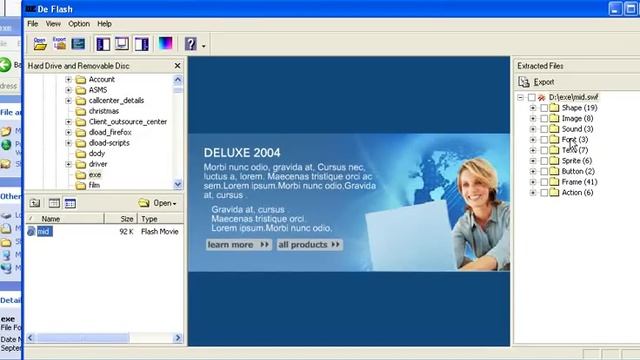Sort by Name column header
The width and height of the screenshot is (640, 360).
click(x=65, y=219)
